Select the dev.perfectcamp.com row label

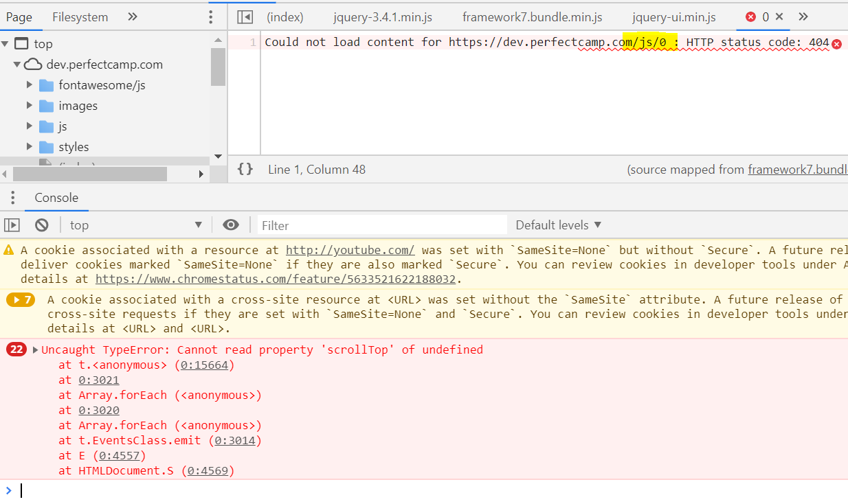pos(104,65)
